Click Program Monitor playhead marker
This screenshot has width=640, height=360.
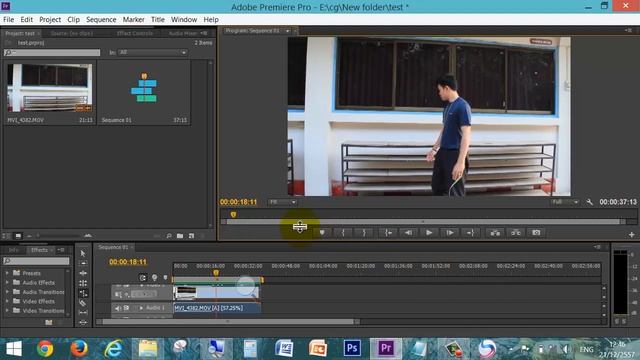(x=233, y=214)
